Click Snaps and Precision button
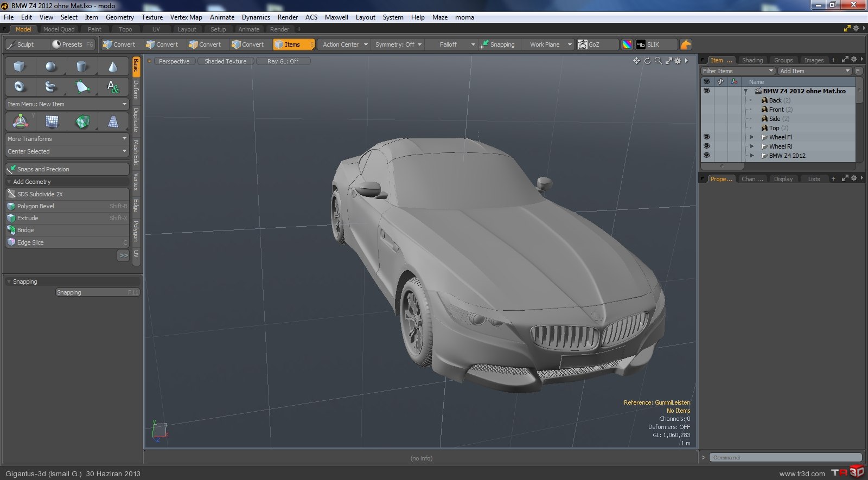The width and height of the screenshot is (868, 480). pyautogui.click(x=67, y=169)
